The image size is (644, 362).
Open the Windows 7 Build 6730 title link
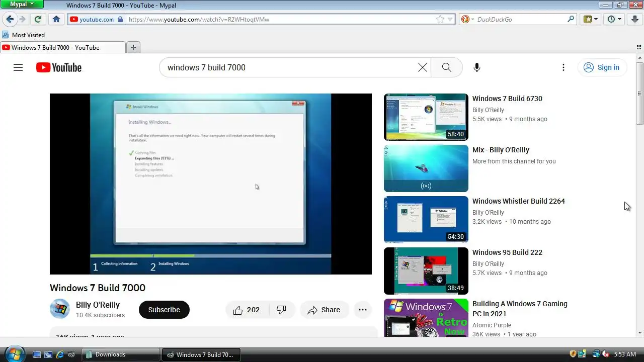pos(507,99)
